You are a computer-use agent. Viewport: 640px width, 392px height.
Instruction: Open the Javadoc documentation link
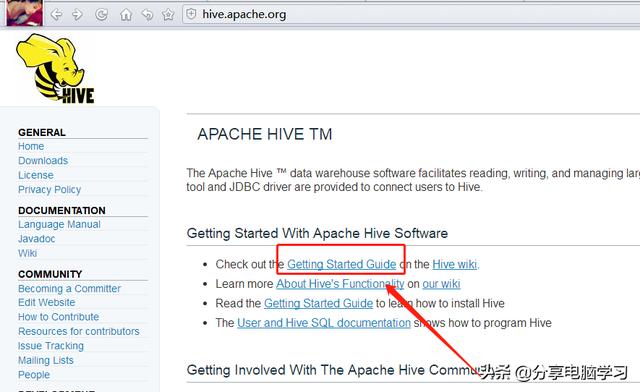36,239
